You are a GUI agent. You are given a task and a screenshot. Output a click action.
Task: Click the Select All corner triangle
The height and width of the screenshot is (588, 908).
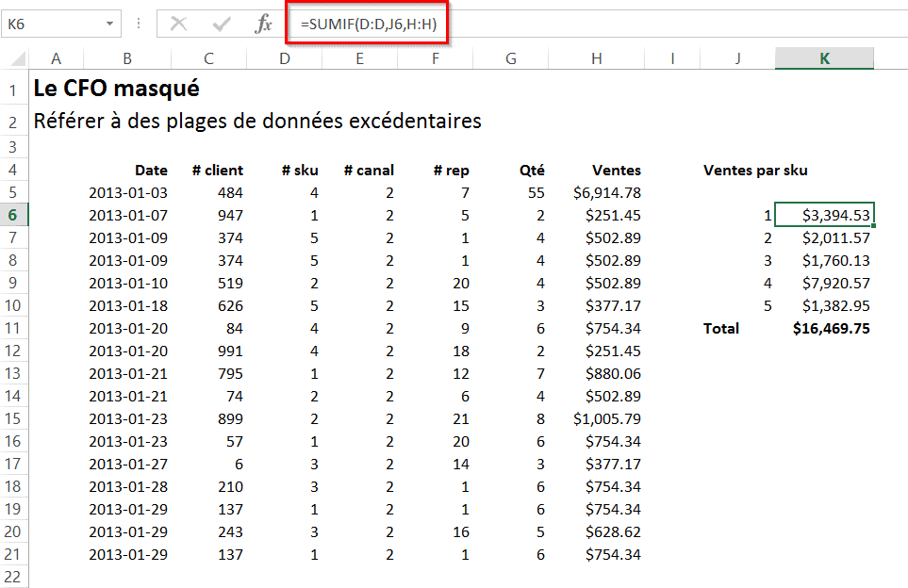[x=14, y=59]
